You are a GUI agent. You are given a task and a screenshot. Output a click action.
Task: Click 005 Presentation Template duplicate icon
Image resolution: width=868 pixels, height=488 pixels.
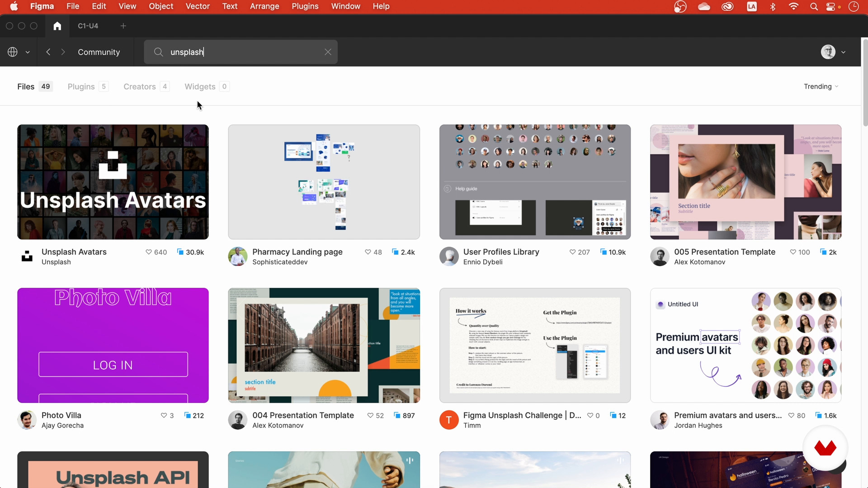823,252
